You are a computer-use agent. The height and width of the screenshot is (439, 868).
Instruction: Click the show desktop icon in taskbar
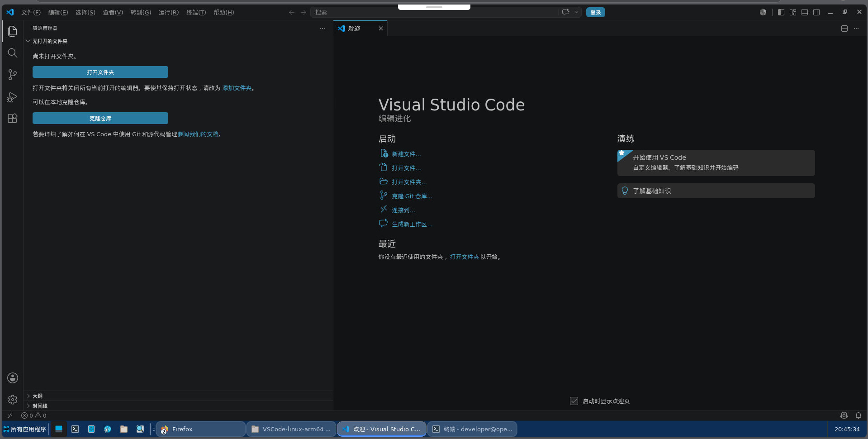coord(59,429)
